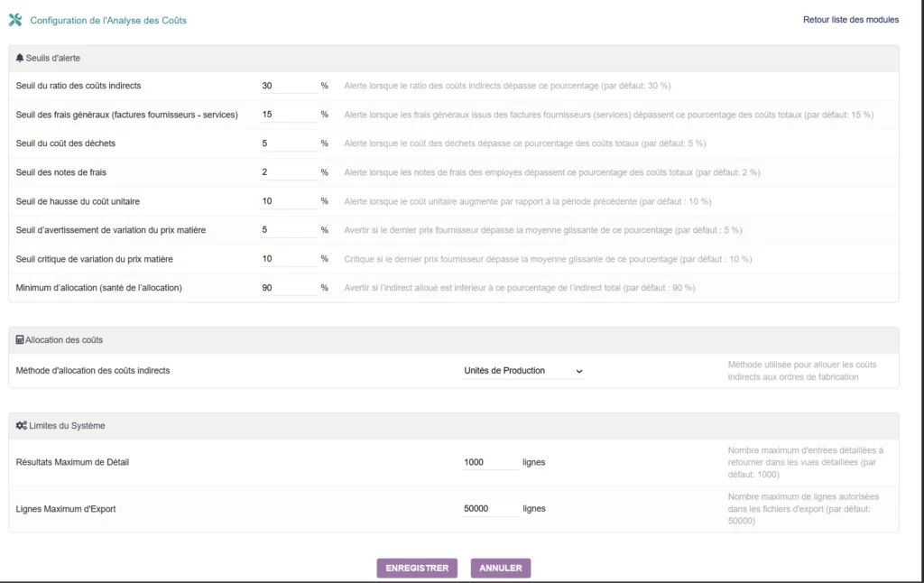Click the bell icon on Seuils d'alerte header
This screenshot has height=583, width=924.
coord(22,58)
